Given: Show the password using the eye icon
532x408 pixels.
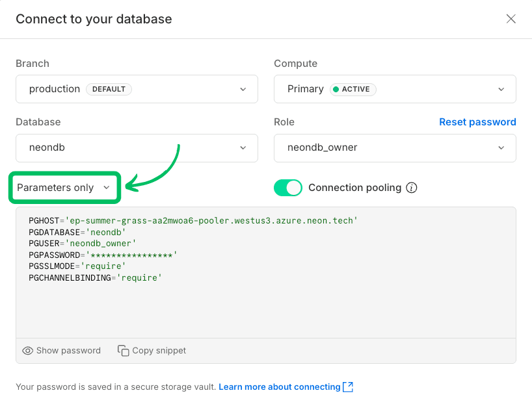Looking at the screenshot, I should click(x=28, y=350).
